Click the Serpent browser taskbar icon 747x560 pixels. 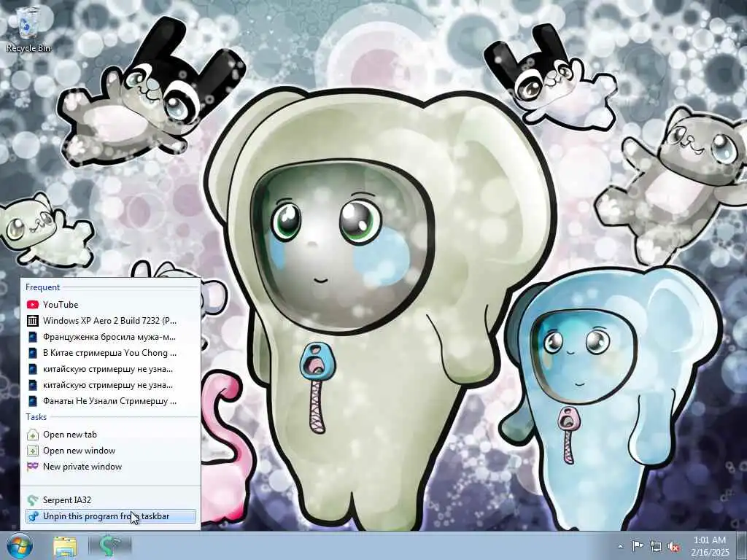(109, 546)
